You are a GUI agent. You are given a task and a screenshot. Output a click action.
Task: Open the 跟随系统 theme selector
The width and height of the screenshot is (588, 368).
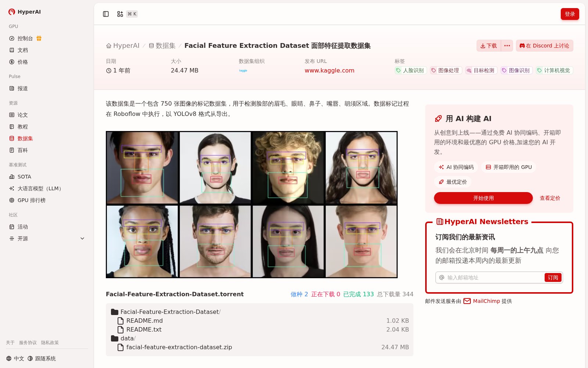(42, 358)
